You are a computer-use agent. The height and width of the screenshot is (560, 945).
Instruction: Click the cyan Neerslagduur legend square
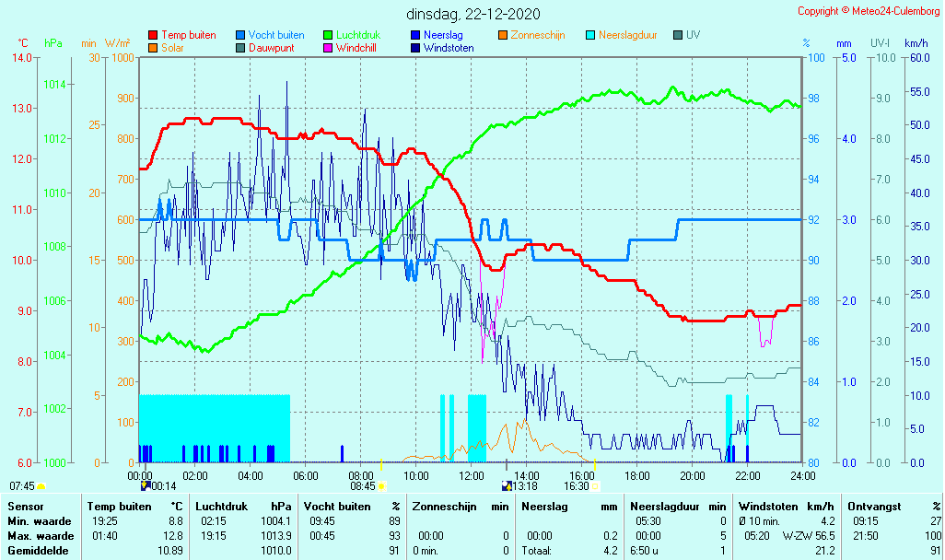coord(590,36)
